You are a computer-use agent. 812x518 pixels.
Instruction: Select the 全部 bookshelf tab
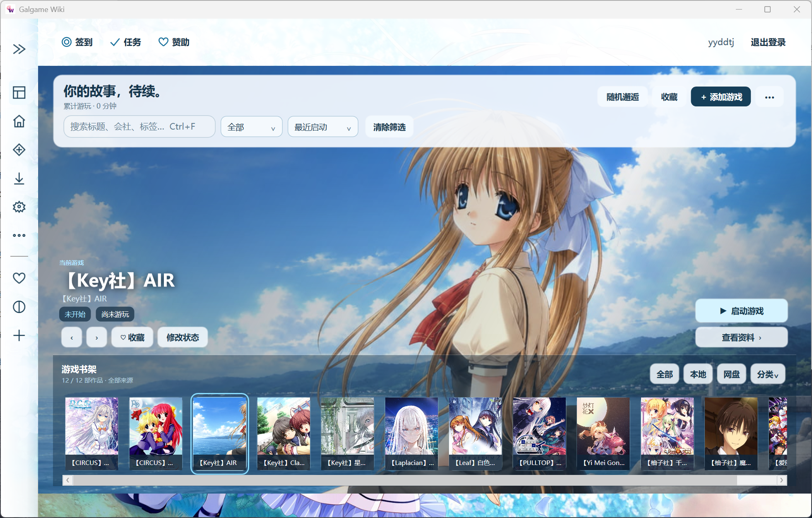pos(665,374)
